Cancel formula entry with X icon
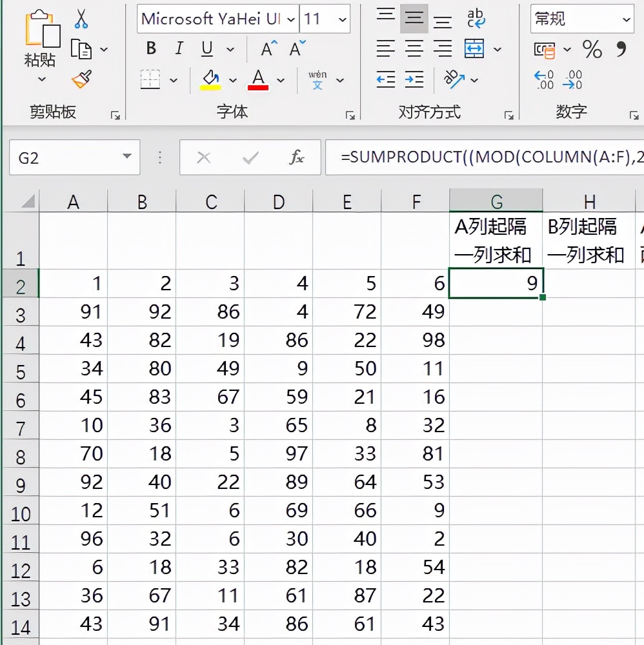The image size is (644, 645). (204, 157)
